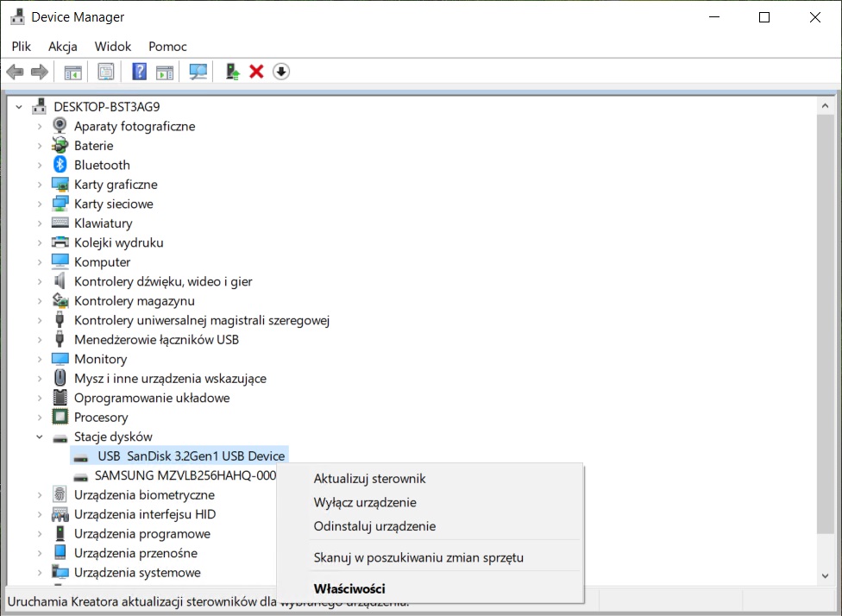Open the Widok menu
Image resolution: width=842 pixels, height=616 pixels.
pyautogui.click(x=113, y=47)
